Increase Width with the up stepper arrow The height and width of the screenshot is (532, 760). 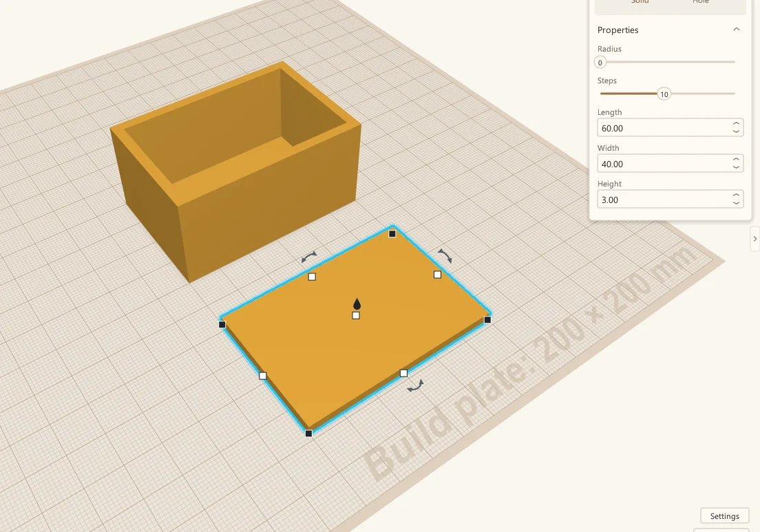click(x=737, y=160)
